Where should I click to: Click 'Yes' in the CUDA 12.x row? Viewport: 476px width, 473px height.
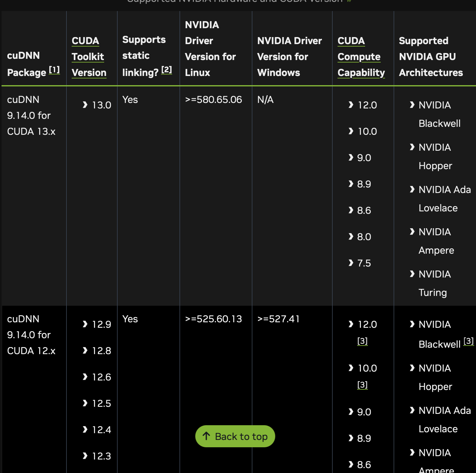click(130, 319)
